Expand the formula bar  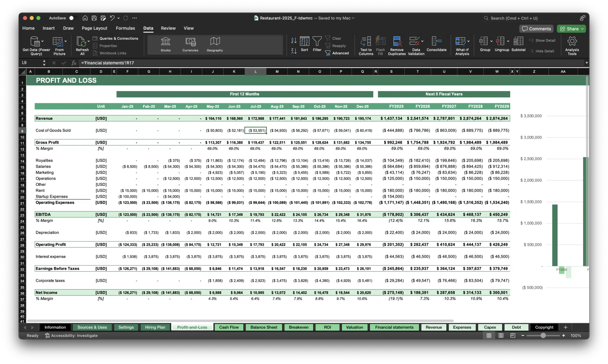pyautogui.click(x=587, y=63)
